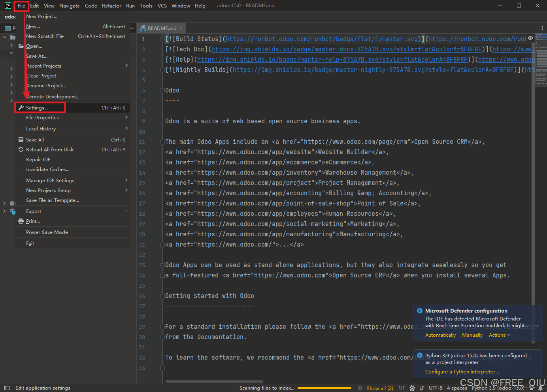
Task: Choose Invalidate Caches... menu entry
Action: (73, 170)
